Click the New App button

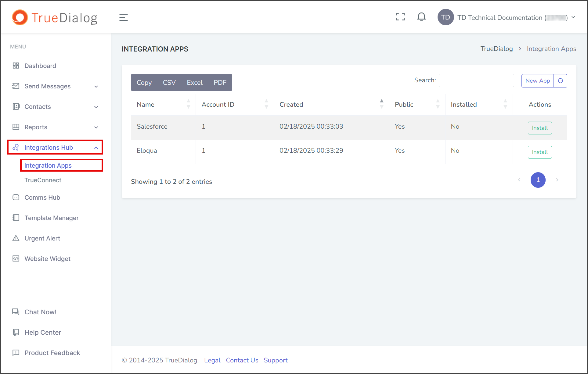537,81
